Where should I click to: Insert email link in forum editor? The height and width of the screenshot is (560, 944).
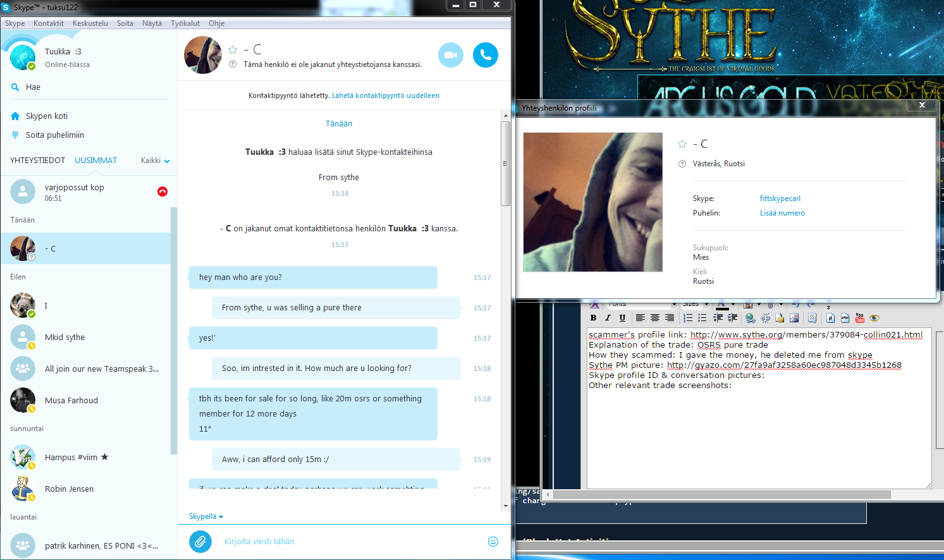(780, 318)
